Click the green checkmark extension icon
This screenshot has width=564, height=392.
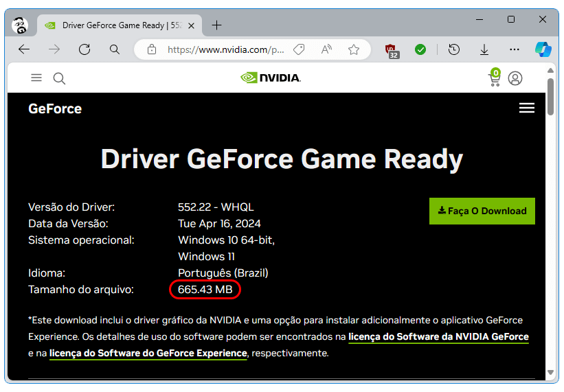tap(420, 49)
